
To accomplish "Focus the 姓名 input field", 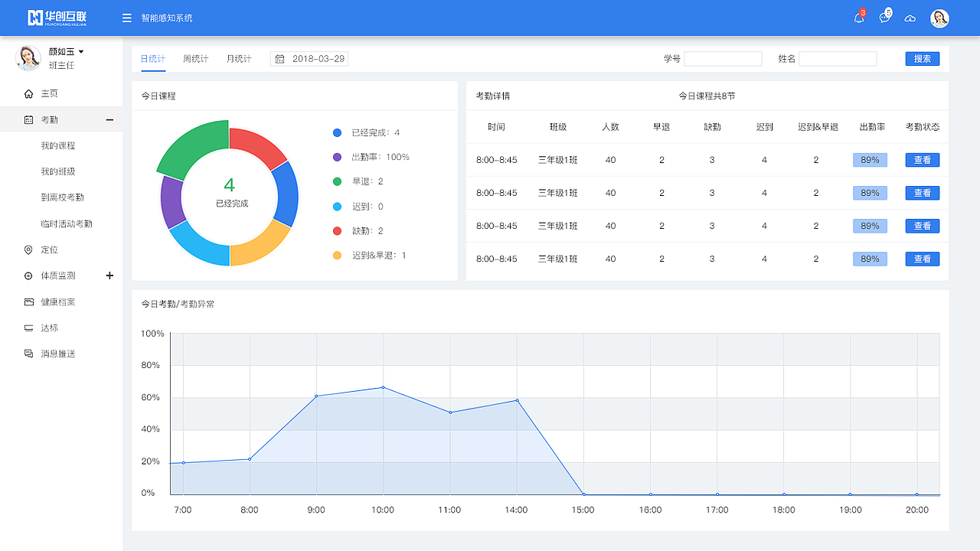I will [838, 59].
